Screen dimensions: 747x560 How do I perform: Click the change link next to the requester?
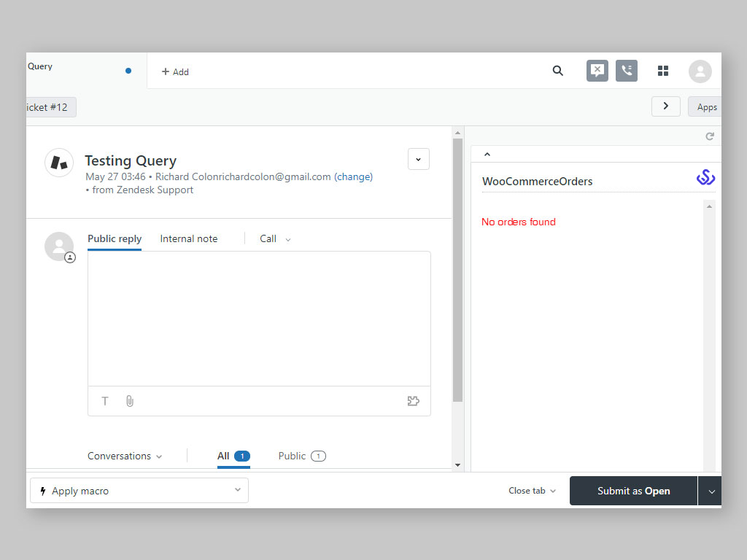click(354, 176)
